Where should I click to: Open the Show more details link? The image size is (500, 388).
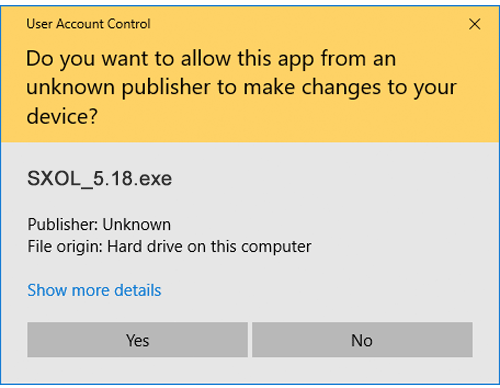click(94, 290)
